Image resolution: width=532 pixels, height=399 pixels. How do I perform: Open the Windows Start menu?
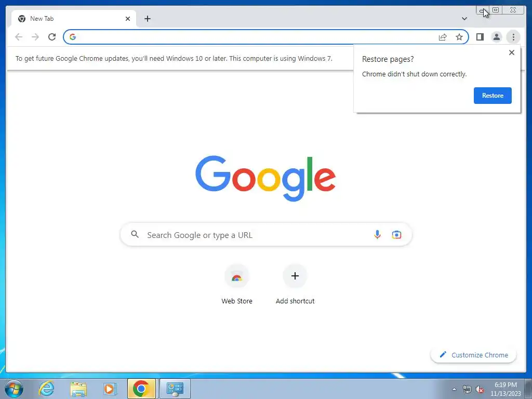[x=14, y=389]
